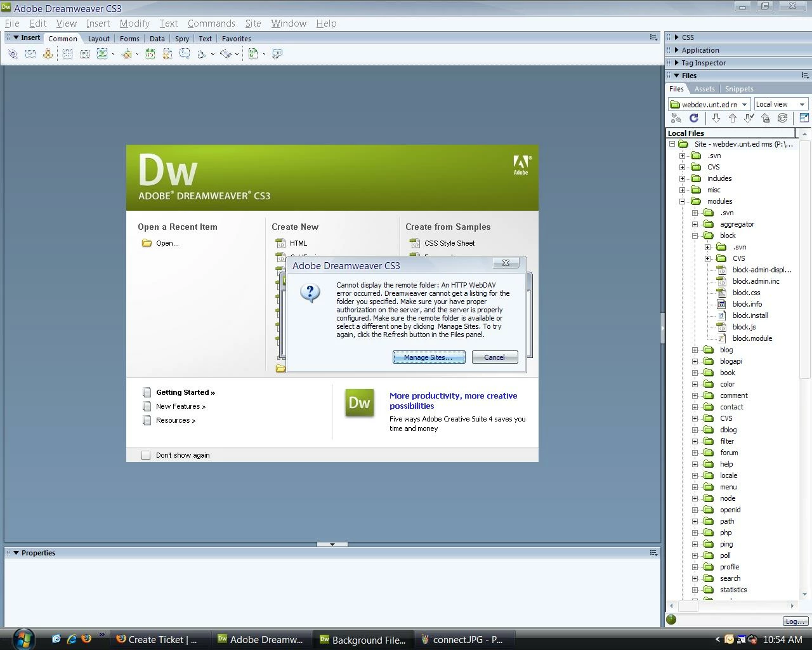Open the Tag Chooser icon
This screenshot has height=650, width=812.
[277, 54]
